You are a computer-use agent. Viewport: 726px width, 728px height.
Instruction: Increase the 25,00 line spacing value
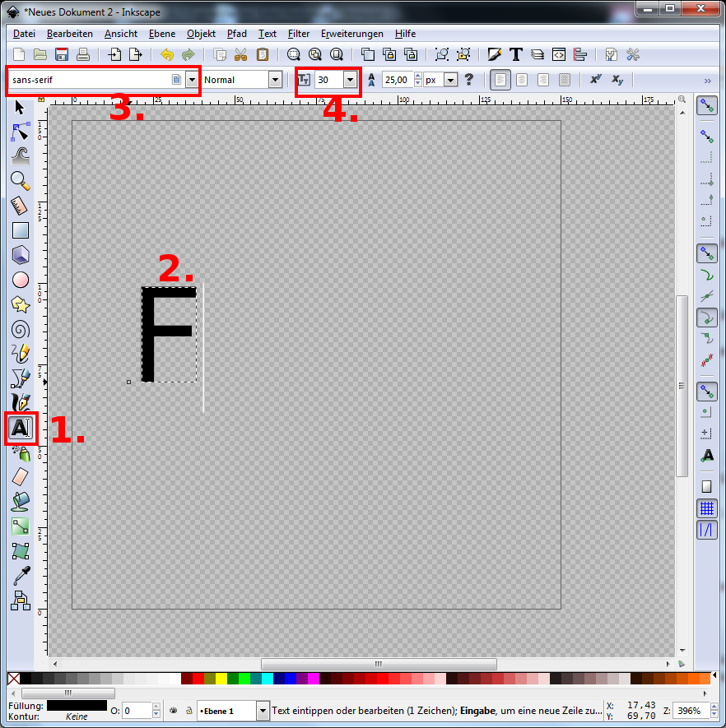coord(418,76)
